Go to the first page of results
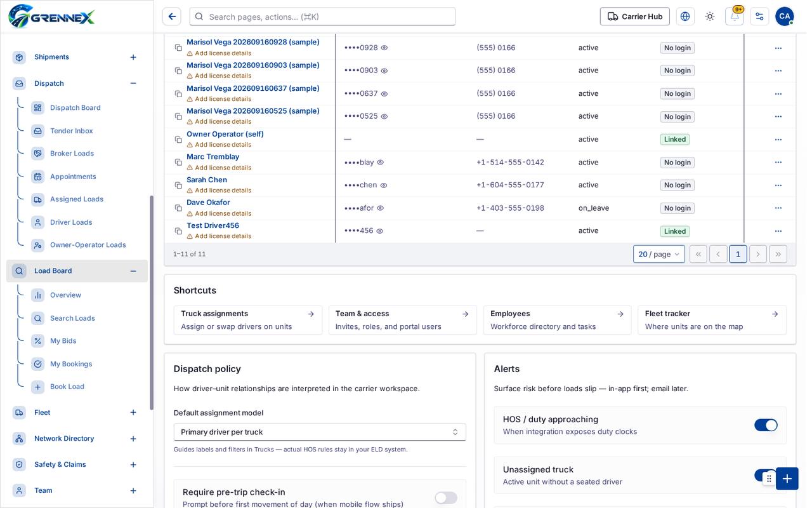The width and height of the screenshot is (812, 508). coord(698,254)
